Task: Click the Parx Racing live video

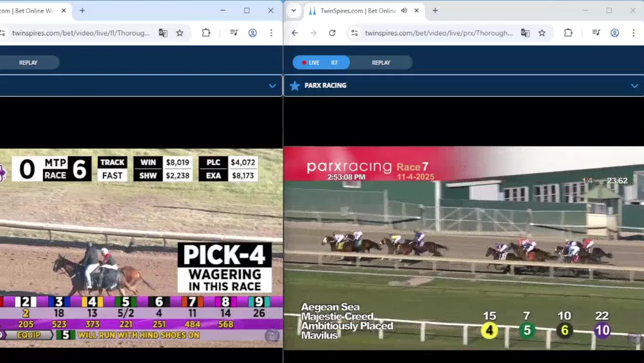Action: (x=464, y=248)
